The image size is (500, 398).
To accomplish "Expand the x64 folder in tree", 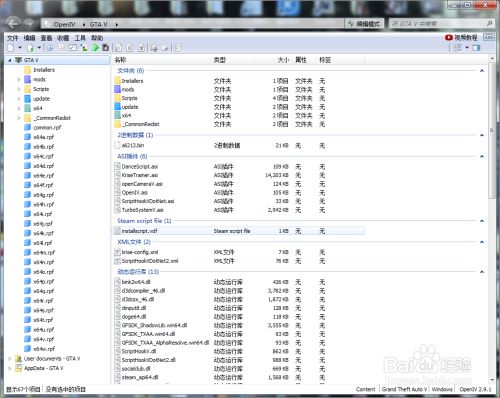I will click(x=19, y=108).
